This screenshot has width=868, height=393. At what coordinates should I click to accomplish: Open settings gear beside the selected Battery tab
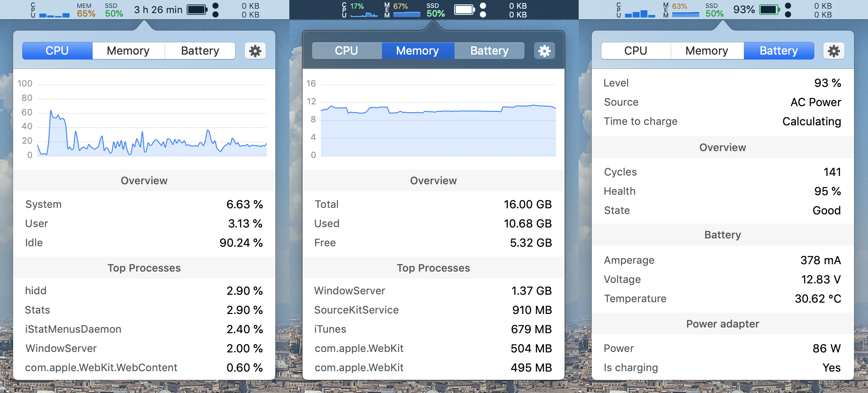coord(833,51)
